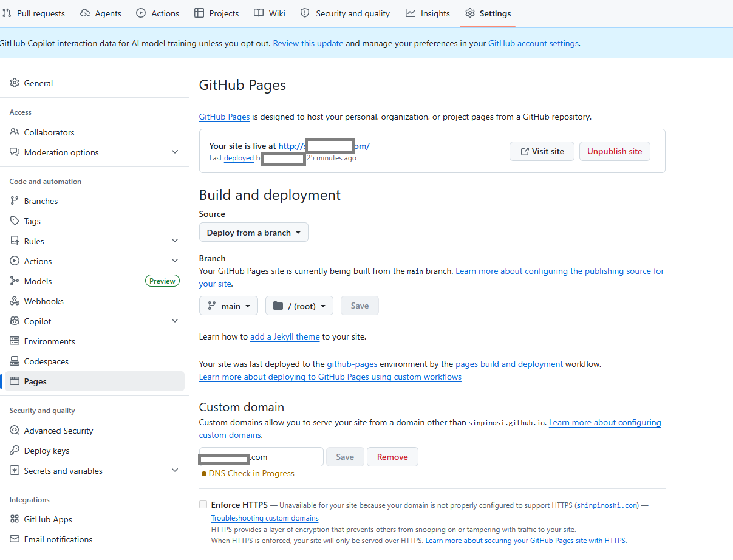Click Remove next to custom domain
Image resolution: width=733 pixels, height=560 pixels.
(392, 457)
